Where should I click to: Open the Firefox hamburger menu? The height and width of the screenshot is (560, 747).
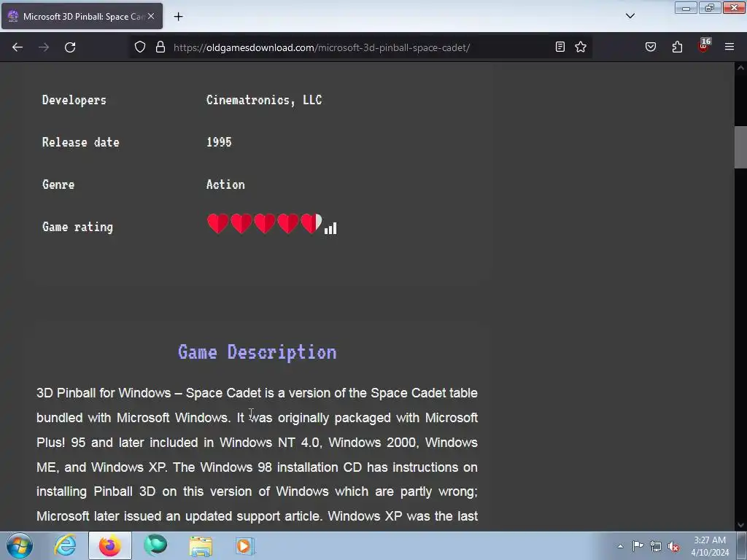(x=729, y=47)
